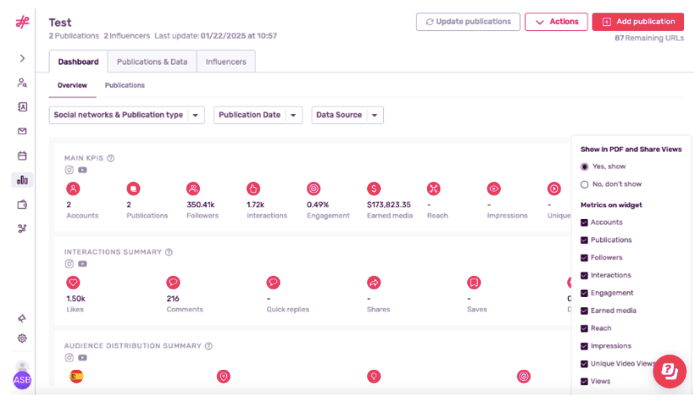This screenshot has height=401, width=700.
Task: Select the bar chart reports sidebar icon
Action: [22, 180]
